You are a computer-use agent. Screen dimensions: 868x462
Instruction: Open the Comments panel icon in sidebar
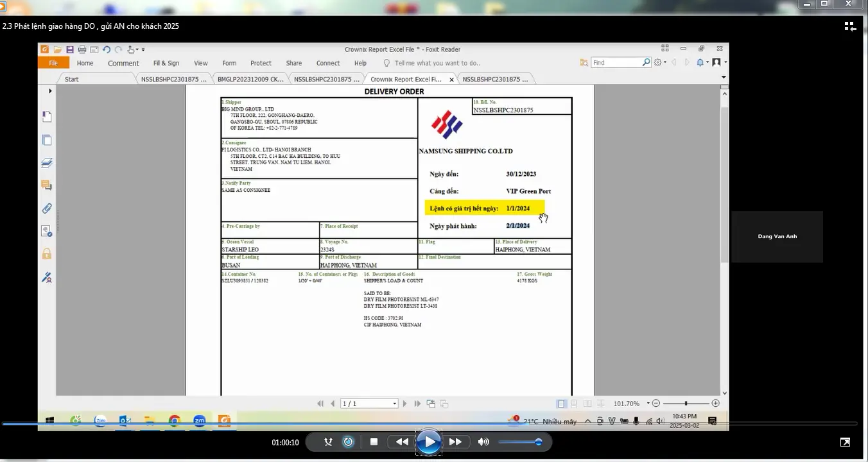click(47, 185)
